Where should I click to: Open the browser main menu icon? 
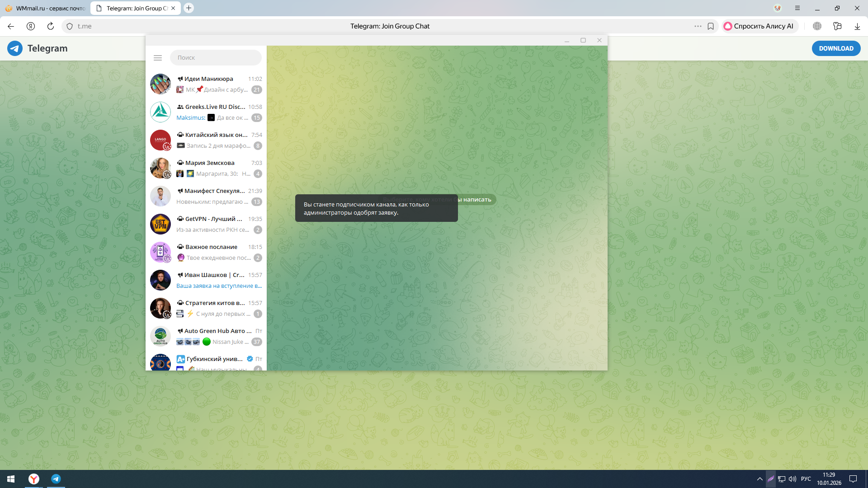pyautogui.click(x=797, y=8)
